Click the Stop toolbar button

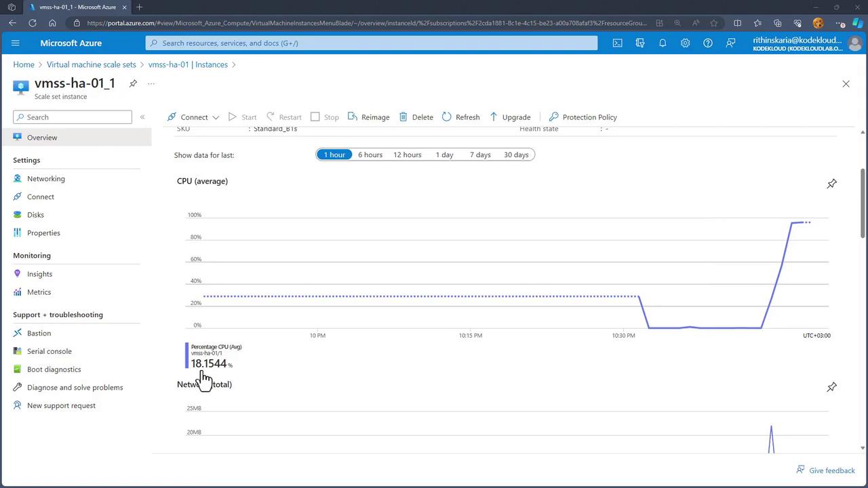click(x=325, y=117)
